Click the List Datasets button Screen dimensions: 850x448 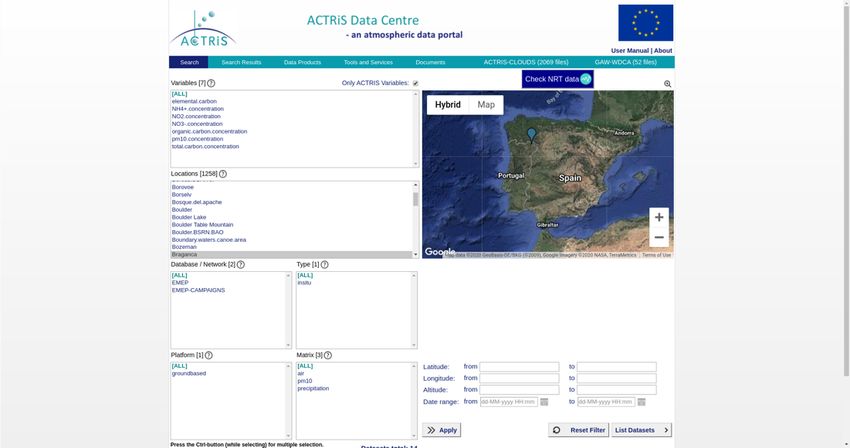click(x=642, y=430)
